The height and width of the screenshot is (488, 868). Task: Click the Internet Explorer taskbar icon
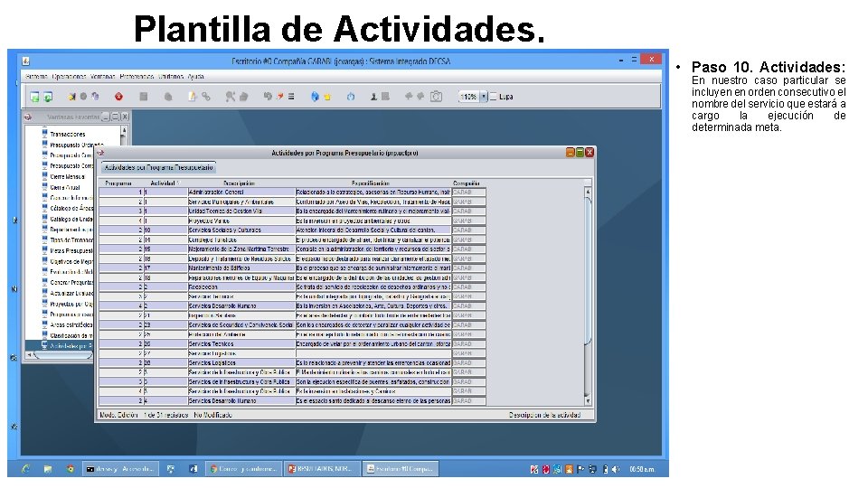click(26, 469)
